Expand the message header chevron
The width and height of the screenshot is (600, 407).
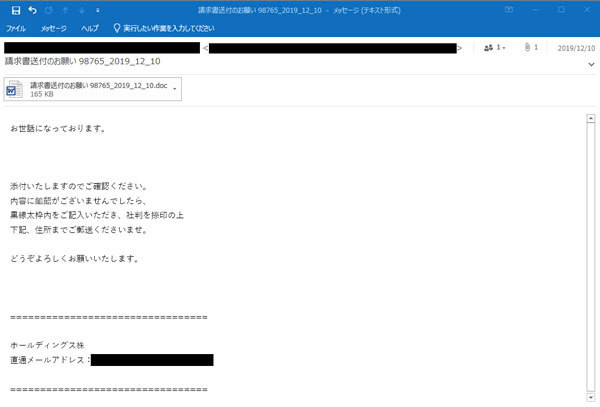pyautogui.click(x=591, y=64)
